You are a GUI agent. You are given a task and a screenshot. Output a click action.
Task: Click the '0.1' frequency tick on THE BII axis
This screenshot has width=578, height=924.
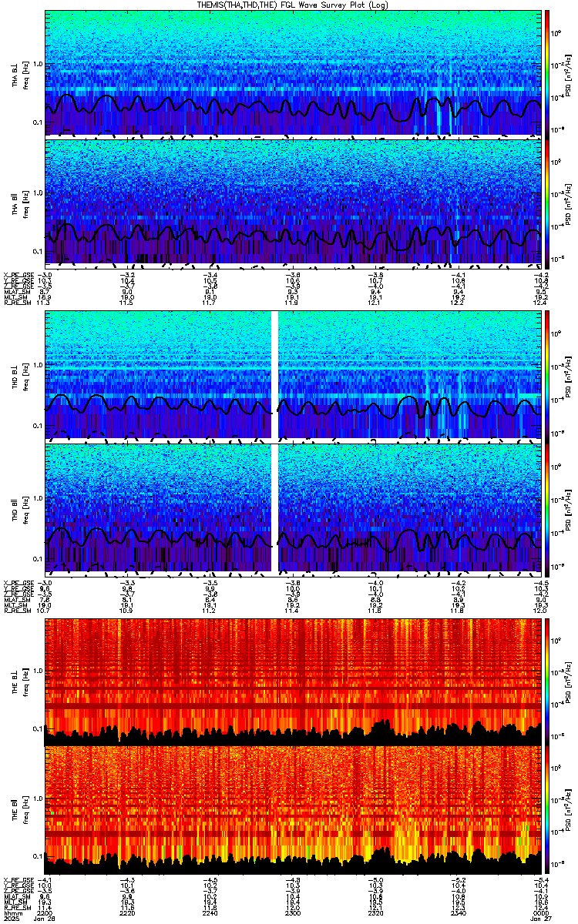[x=39, y=856]
